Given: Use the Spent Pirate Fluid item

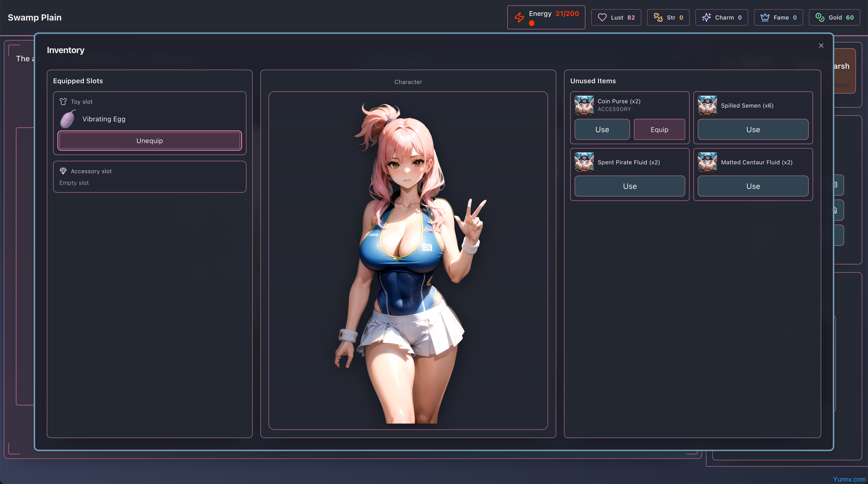Looking at the screenshot, I should [x=630, y=186].
